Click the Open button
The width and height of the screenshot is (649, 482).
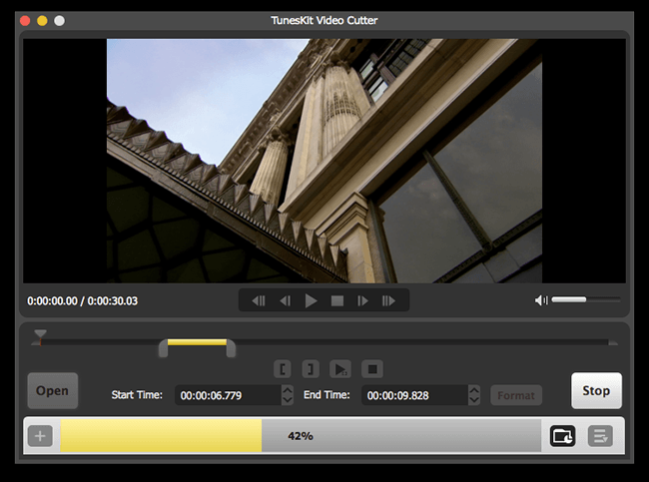click(53, 391)
